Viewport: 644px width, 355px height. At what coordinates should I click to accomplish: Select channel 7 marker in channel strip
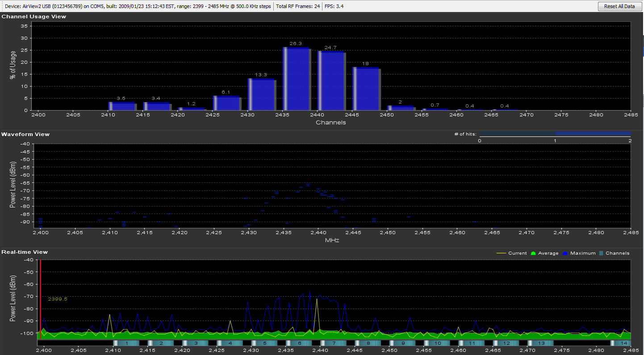[x=333, y=343]
